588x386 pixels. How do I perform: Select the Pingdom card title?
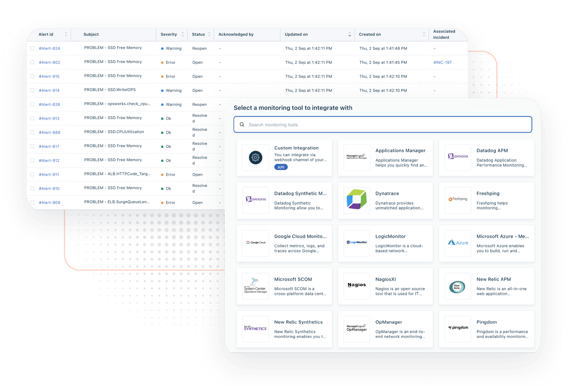tap(487, 322)
